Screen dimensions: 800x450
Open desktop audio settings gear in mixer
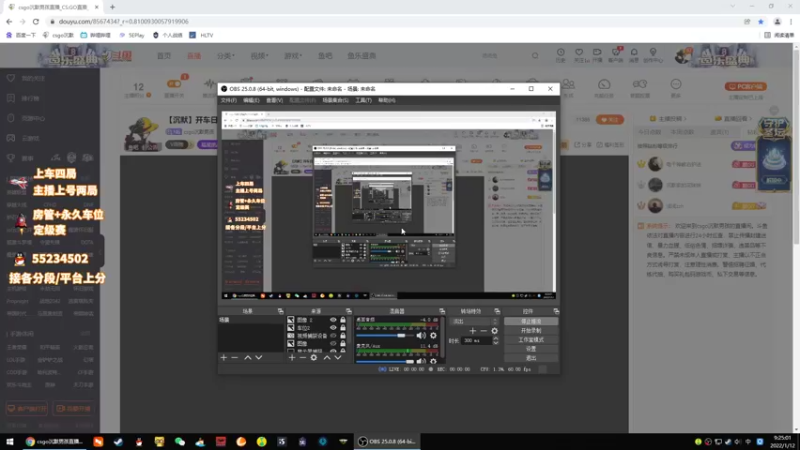[x=433, y=335]
